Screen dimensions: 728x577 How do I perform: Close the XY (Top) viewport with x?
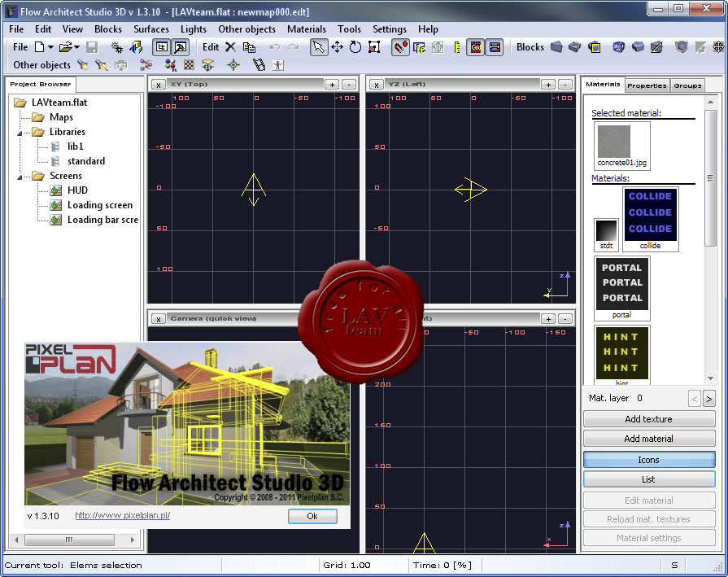[159, 85]
